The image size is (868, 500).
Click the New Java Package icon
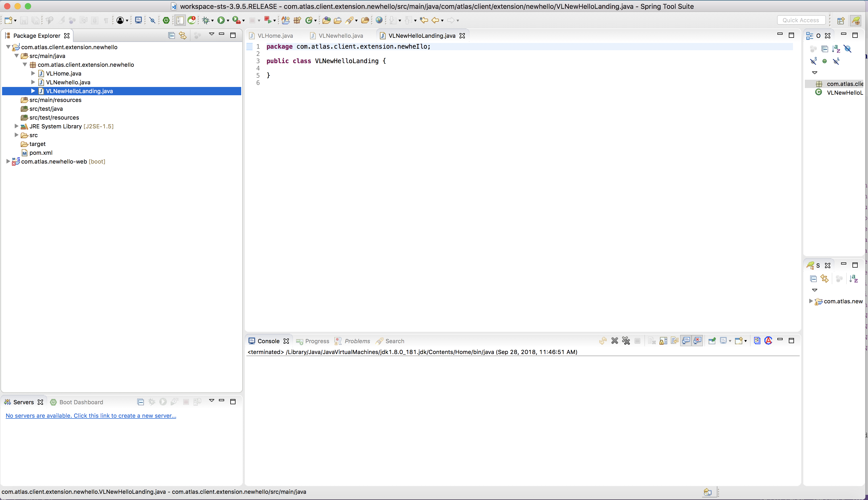tap(297, 20)
